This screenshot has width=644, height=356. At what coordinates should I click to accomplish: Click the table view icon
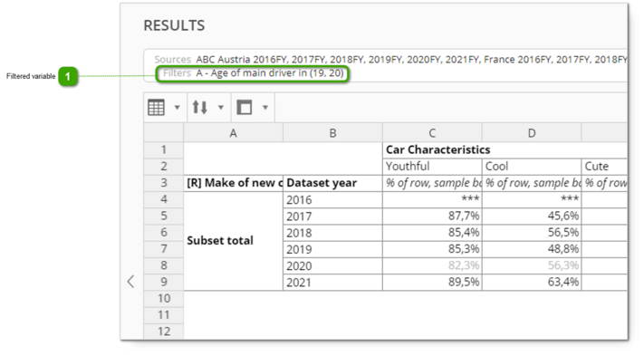[156, 108]
